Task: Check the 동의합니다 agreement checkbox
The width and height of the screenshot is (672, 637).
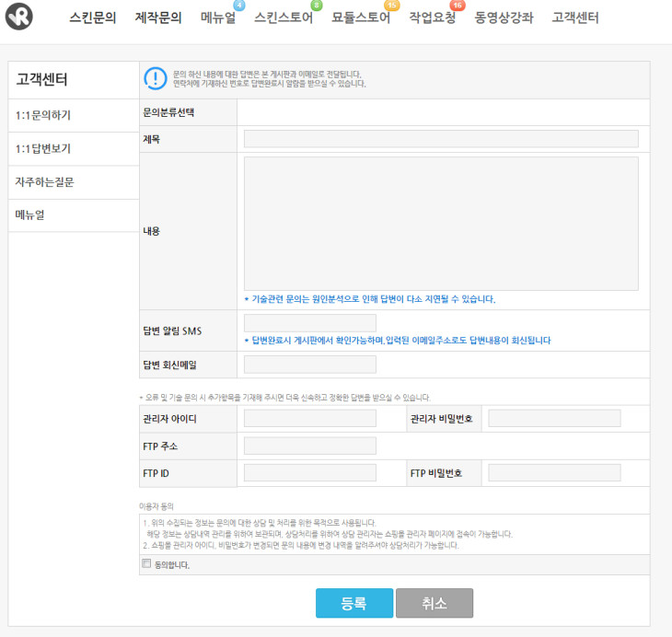Action: click(x=146, y=564)
